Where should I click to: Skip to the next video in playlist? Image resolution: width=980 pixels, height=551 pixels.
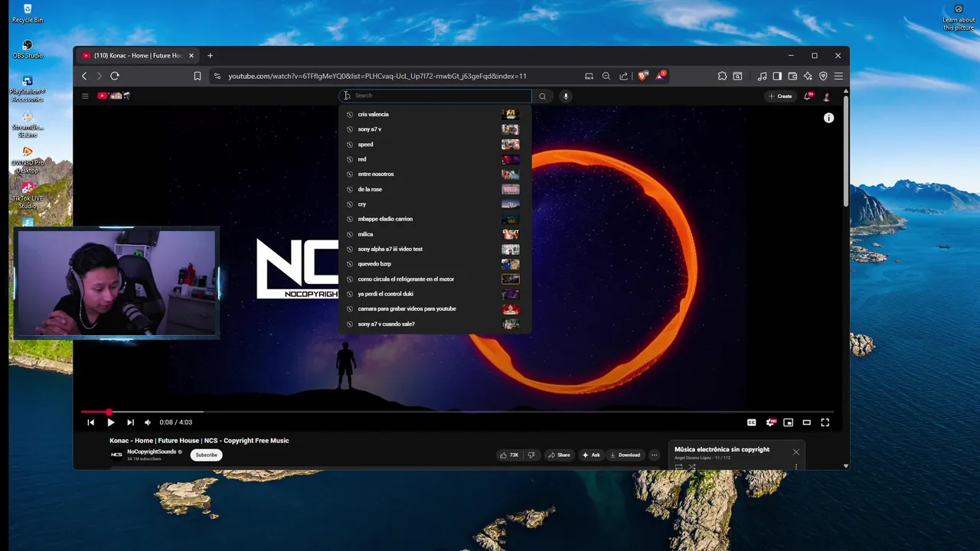[130, 422]
